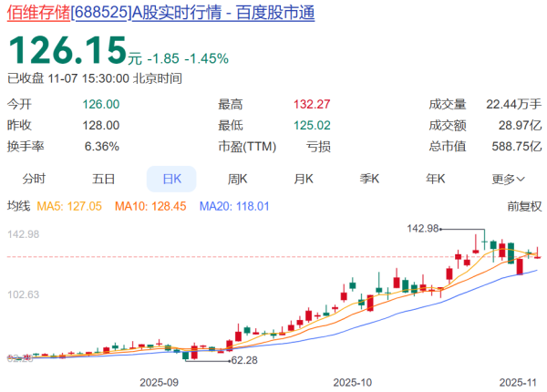Switch to the 周K chart tab
547x392 pixels.
click(238, 179)
